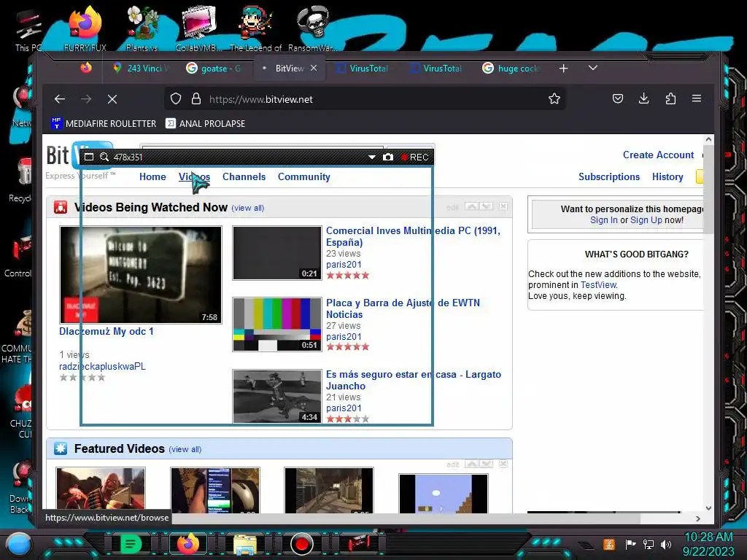Image resolution: width=747 pixels, height=560 pixels.
Task: Switch to the first VirusTotal tab
Action: 362,69
